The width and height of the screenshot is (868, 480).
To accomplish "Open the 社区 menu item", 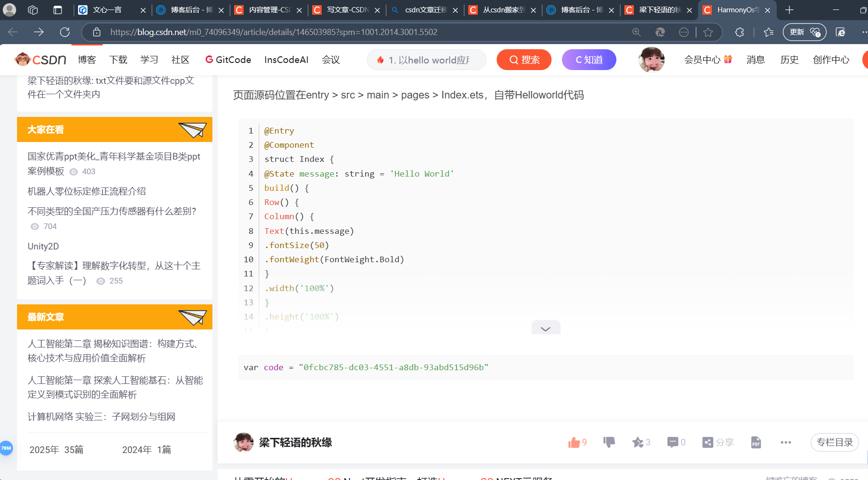I will [x=180, y=60].
